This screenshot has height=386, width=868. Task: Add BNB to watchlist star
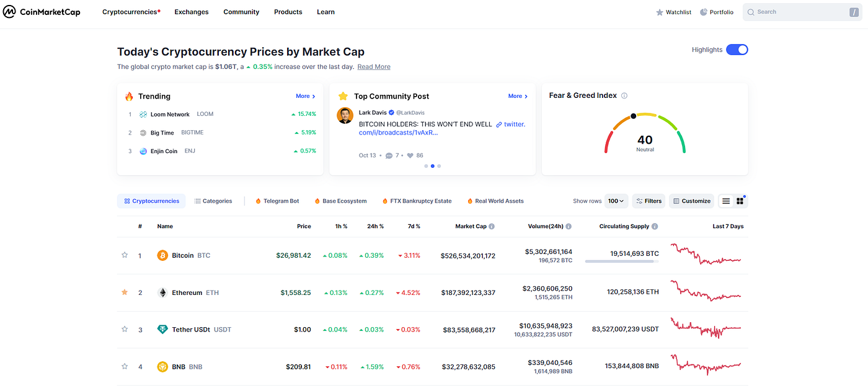coord(125,367)
